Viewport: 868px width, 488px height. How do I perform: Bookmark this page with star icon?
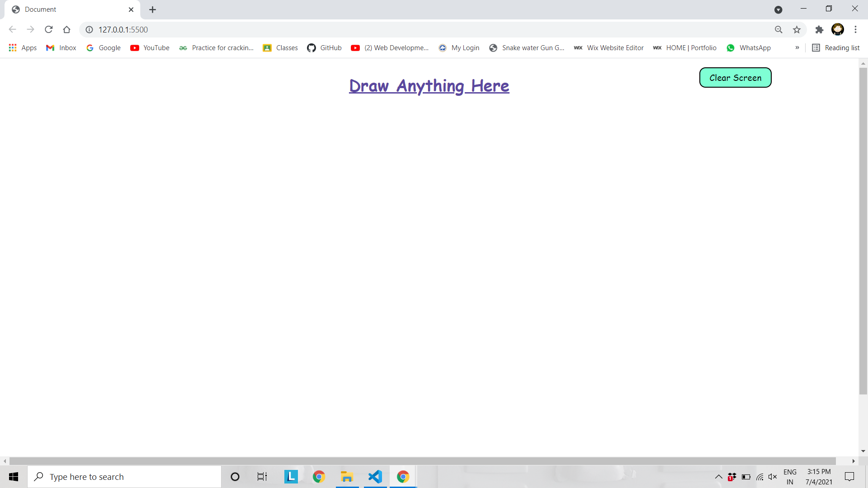pos(797,30)
